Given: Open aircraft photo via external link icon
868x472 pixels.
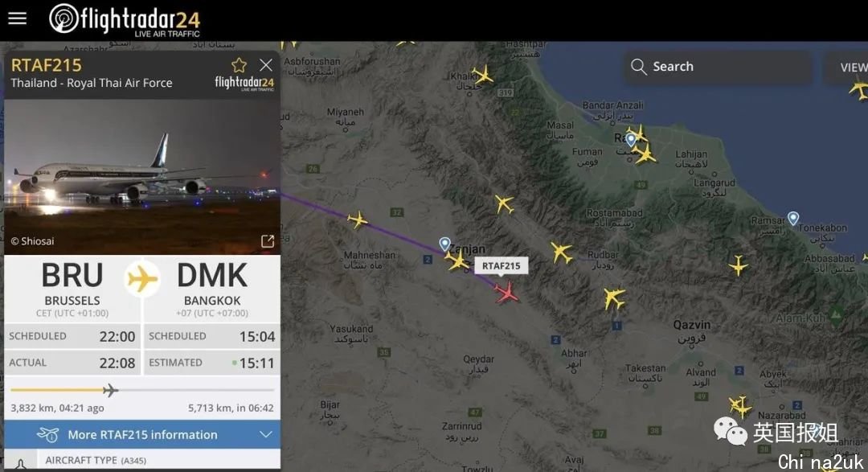Looking at the screenshot, I should (x=268, y=241).
